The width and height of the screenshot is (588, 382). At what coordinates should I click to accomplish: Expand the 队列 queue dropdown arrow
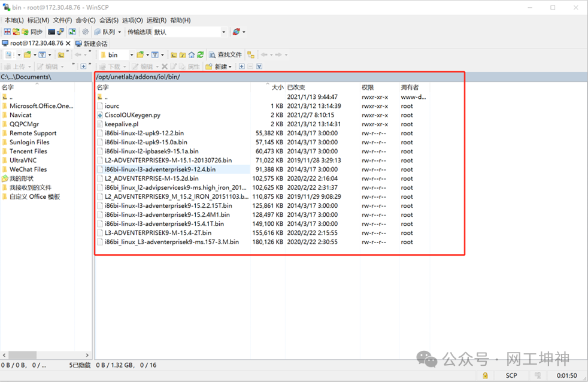coord(120,32)
